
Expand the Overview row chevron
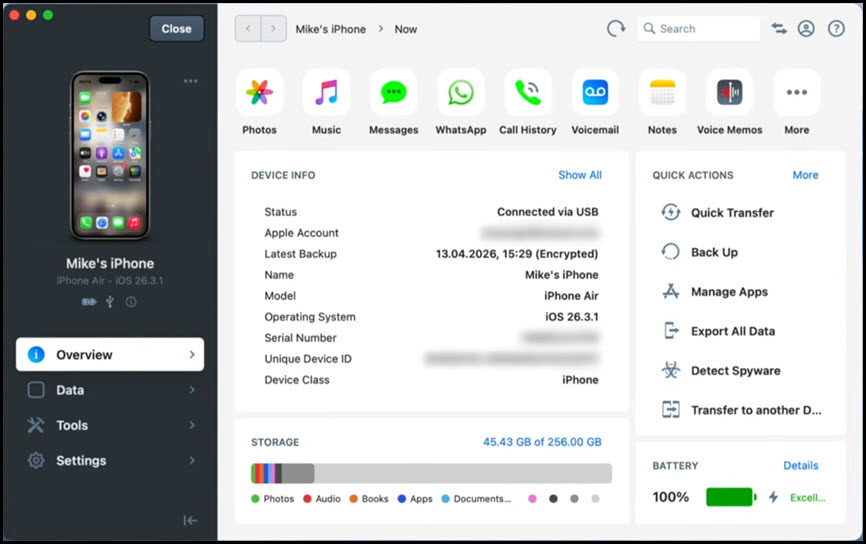(x=192, y=355)
